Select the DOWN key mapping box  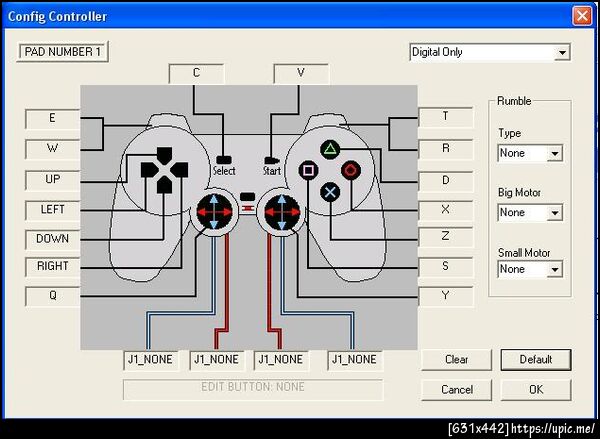[x=52, y=239]
